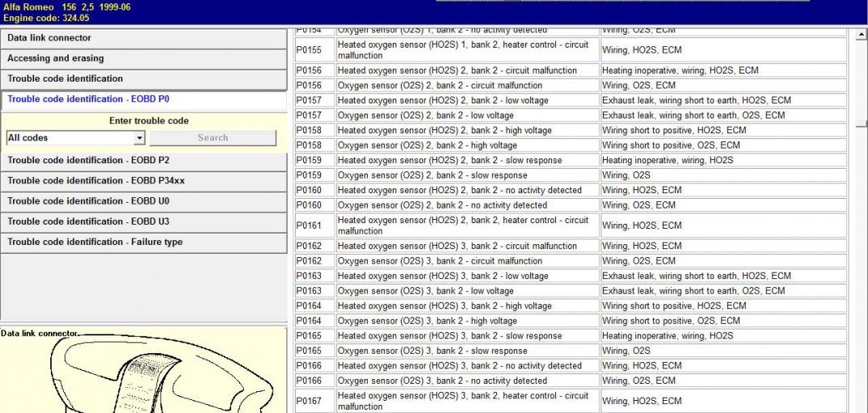This screenshot has width=868, height=413.
Task: Select 'Heated oxygen sensor (HO2S) 2, bank 2 - slow response'
Action: tap(468, 160)
